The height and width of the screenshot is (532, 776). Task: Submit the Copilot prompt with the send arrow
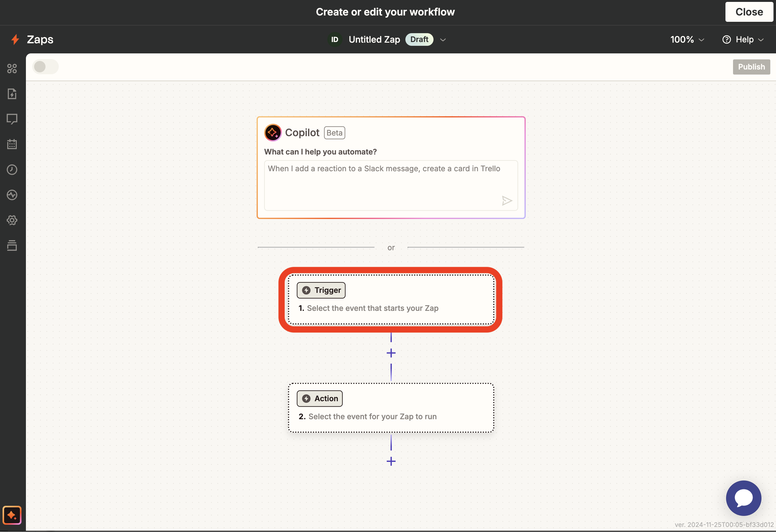[x=507, y=200]
